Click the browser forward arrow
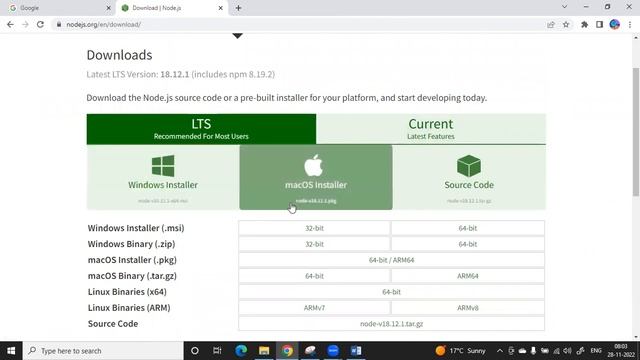Screen dimensions: 640x360 (25, 24)
